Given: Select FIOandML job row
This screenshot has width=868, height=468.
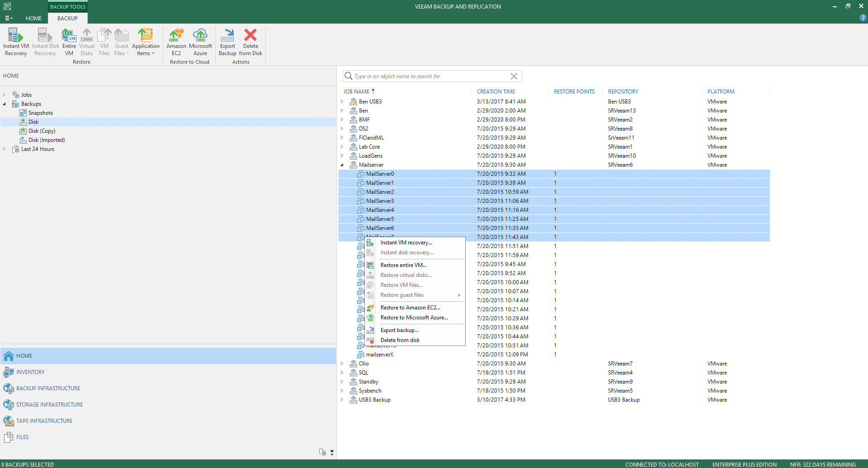Looking at the screenshot, I should click(x=554, y=138).
